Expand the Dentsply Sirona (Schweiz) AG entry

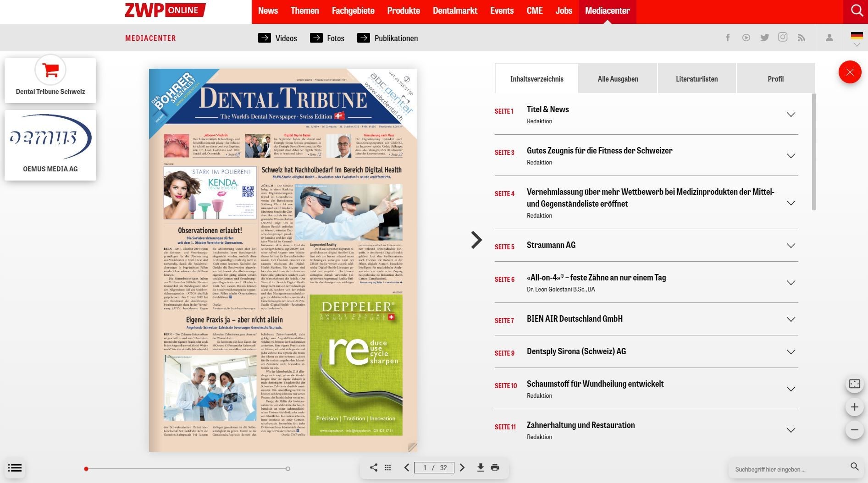[791, 352]
